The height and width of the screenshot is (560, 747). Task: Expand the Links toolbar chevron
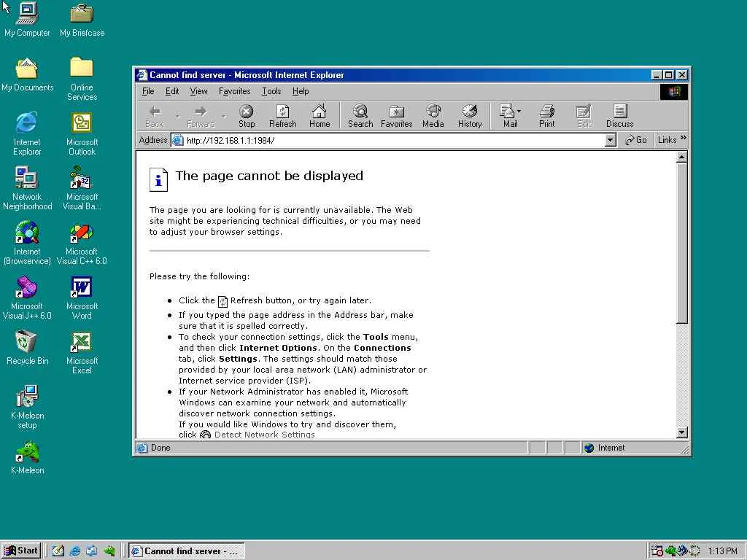point(684,138)
